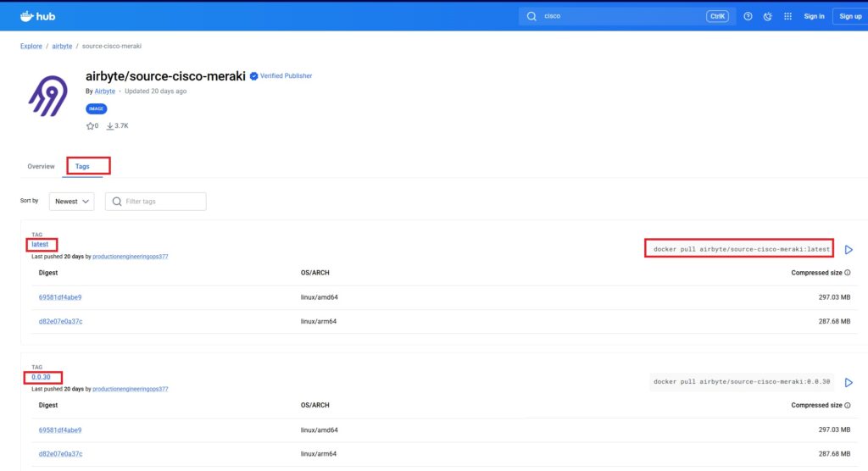Star the repository with star icon
This screenshot has width=868, height=471.
point(90,126)
